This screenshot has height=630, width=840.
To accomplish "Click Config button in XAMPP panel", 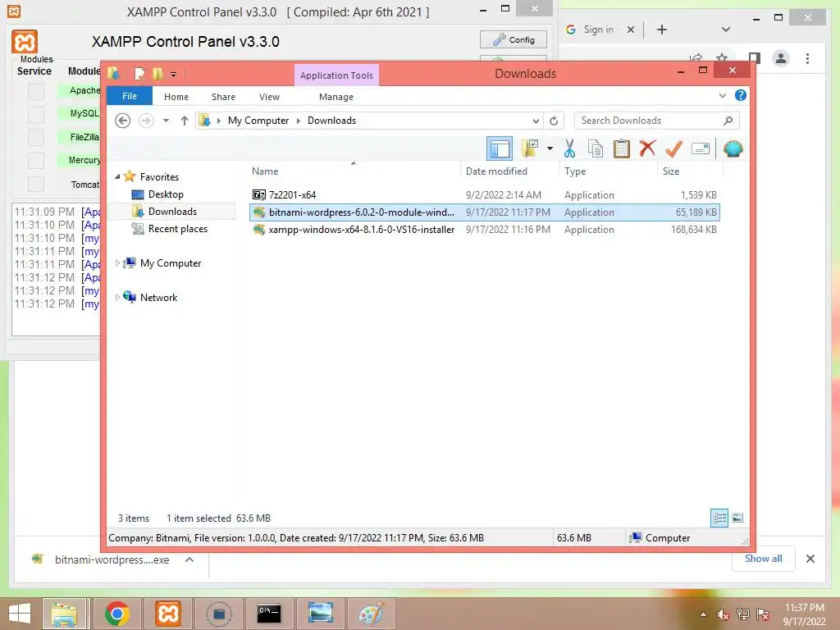I will 514,39.
